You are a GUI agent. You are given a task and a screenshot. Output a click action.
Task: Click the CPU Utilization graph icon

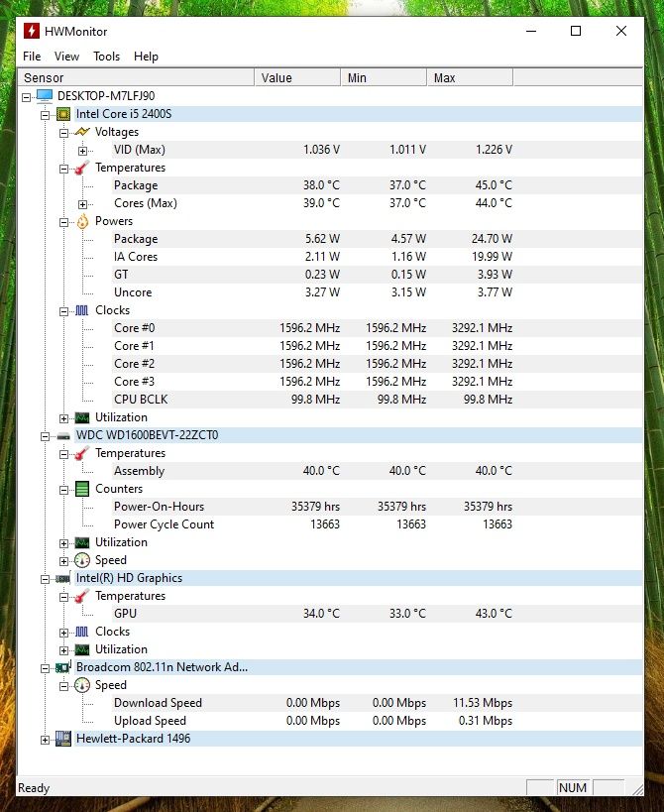point(82,417)
